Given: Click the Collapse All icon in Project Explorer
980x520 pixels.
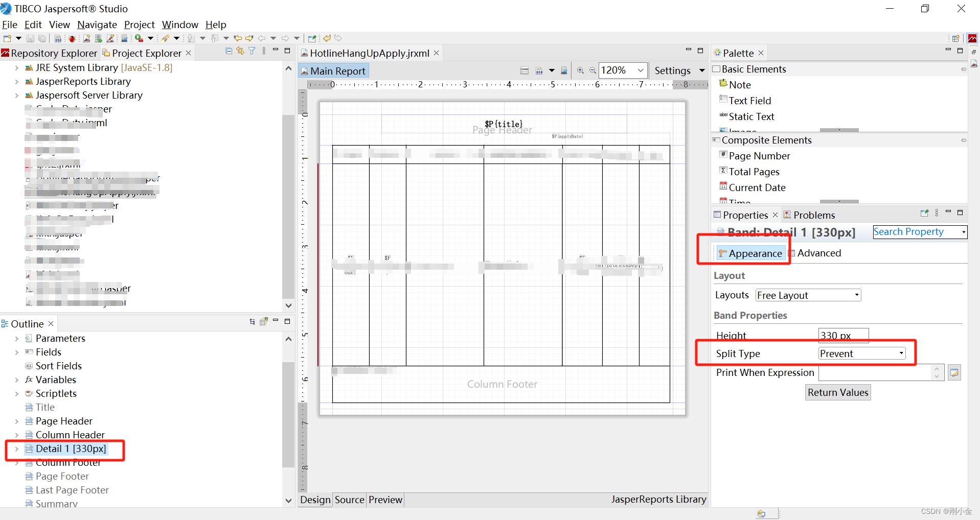Looking at the screenshot, I should (229, 51).
